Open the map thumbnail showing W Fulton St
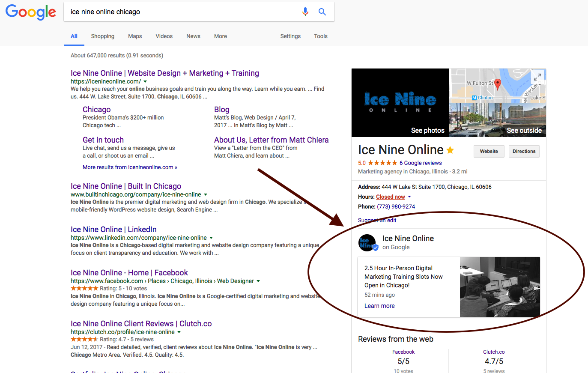Screen dimensions: 588x373 [x=498, y=85]
